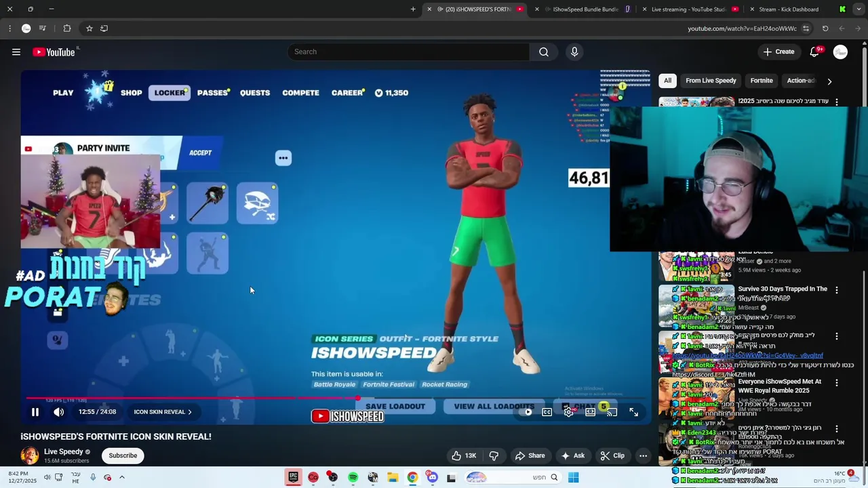This screenshot has width=868, height=488.
Task: Start voice search with the microphone
Action: pos(574,52)
